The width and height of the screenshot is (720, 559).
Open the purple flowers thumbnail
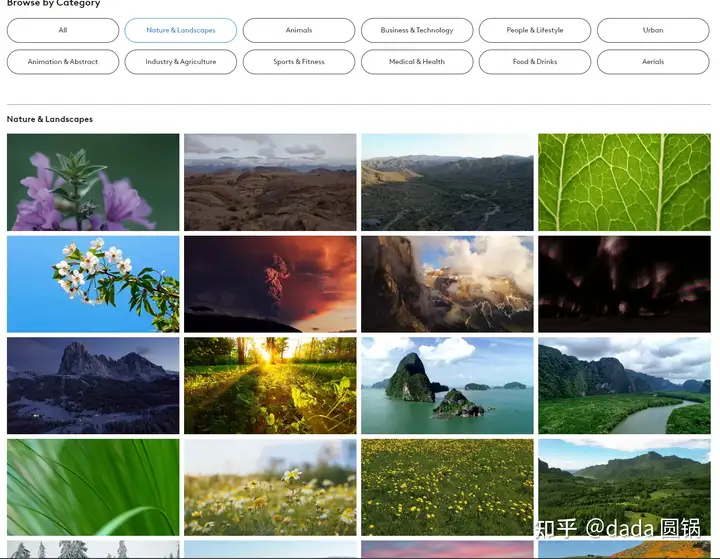(93, 182)
